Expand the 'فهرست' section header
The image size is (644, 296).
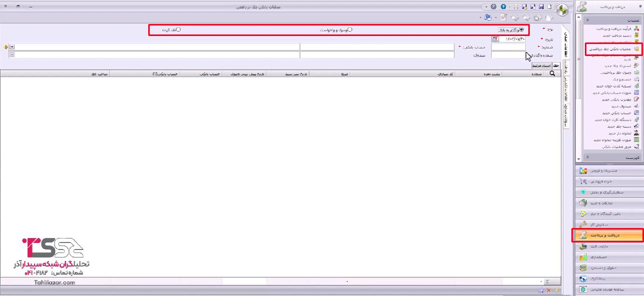[612, 157]
